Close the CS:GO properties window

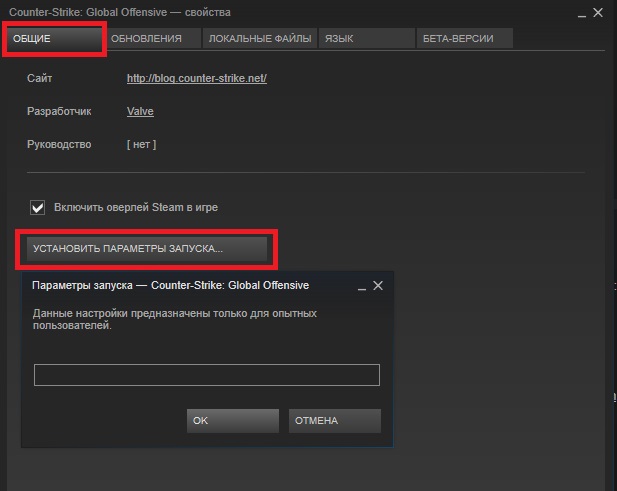coord(601,12)
